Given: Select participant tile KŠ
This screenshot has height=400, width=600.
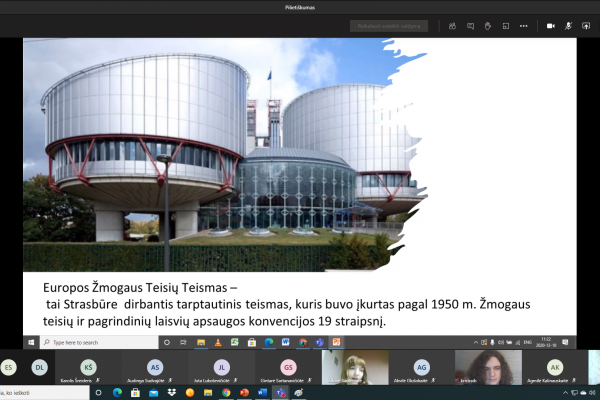Looking at the screenshot, I should tap(88, 367).
